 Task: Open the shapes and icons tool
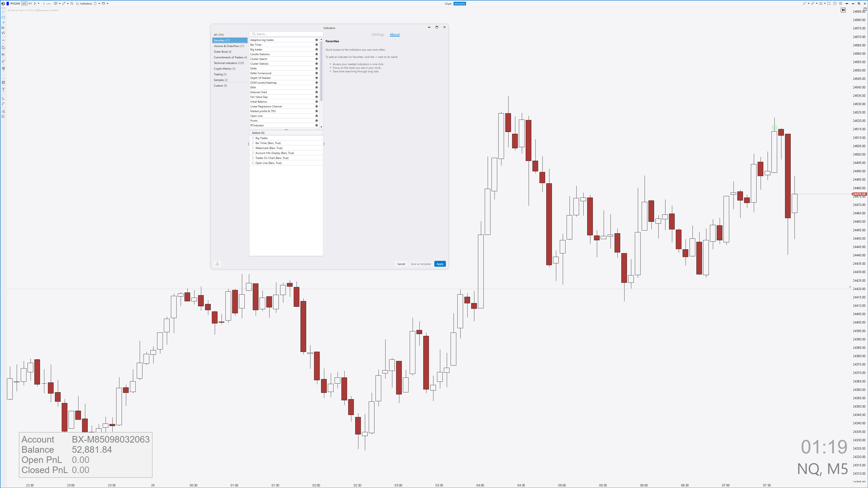[3, 83]
